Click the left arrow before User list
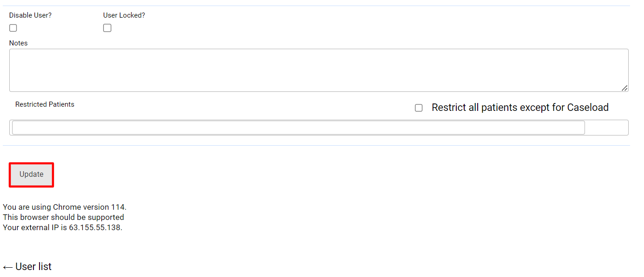This screenshot has width=644, height=277. [7, 267]
